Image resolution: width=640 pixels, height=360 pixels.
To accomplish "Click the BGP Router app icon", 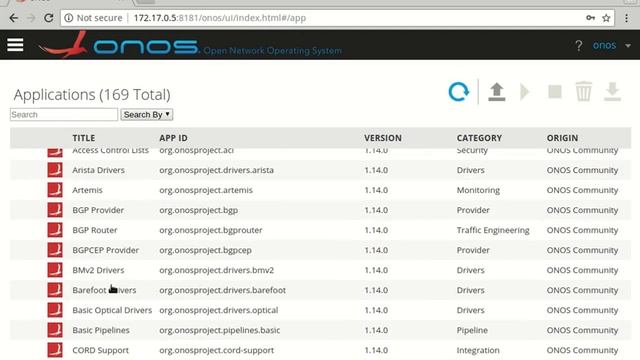I will tap(55, 230).
